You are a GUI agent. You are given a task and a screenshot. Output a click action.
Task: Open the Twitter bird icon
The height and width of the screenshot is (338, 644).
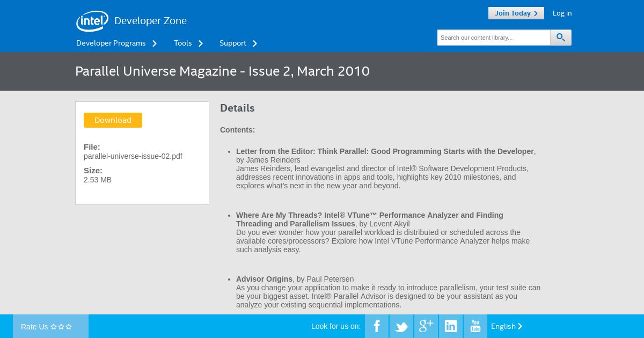click(401, 326)
